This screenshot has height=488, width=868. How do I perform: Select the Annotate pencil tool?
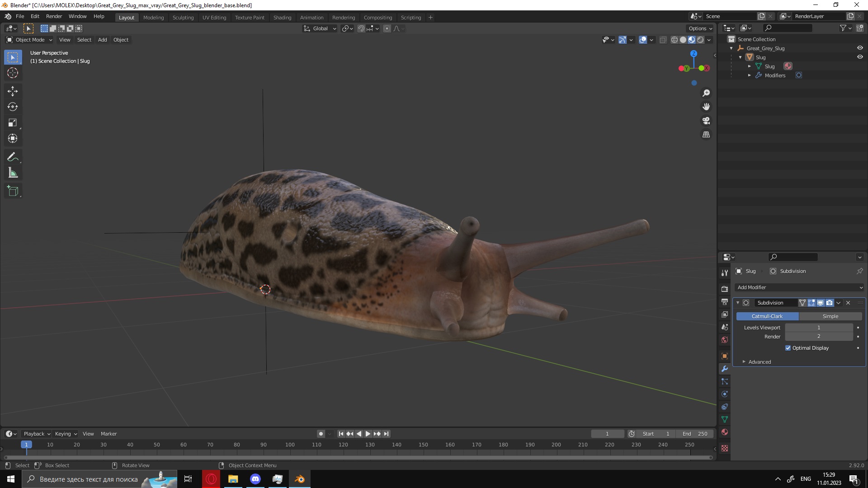[13, 157]
